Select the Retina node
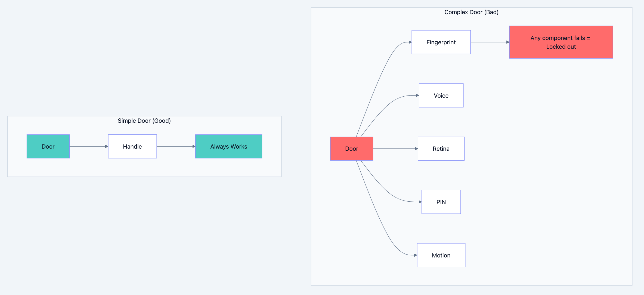Image resolution: width=644 pixels, height=295 pixels. [441, 149]
